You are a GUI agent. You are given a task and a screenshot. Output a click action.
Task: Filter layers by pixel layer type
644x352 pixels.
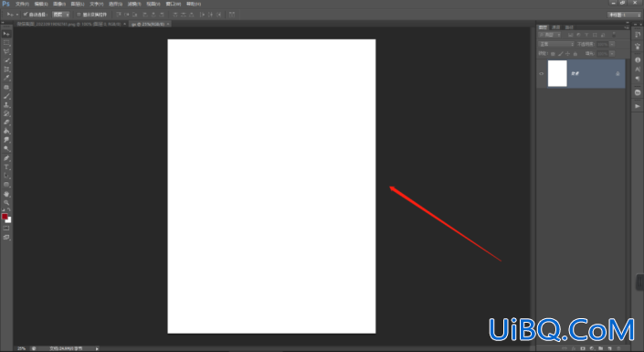tap(571, 35)
